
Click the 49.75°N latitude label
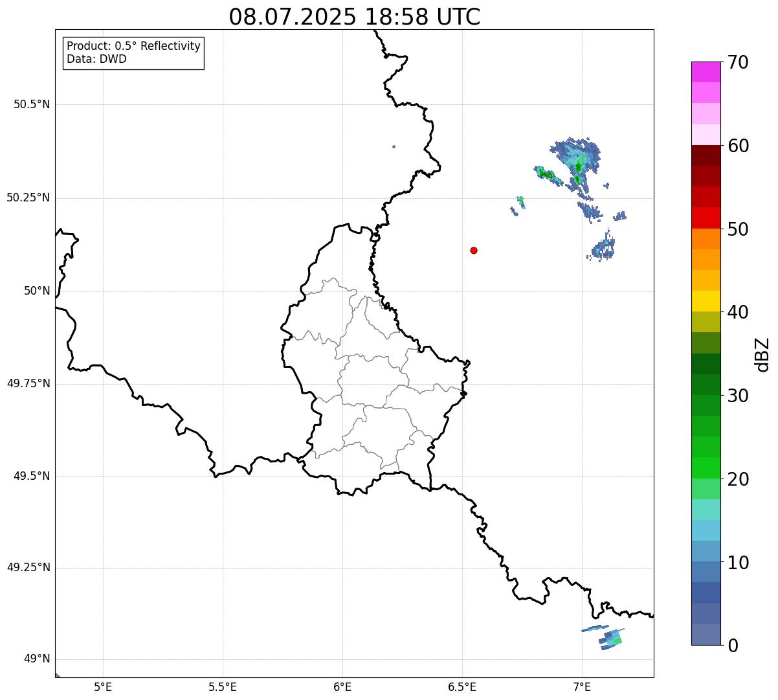[x=28, y=383]
